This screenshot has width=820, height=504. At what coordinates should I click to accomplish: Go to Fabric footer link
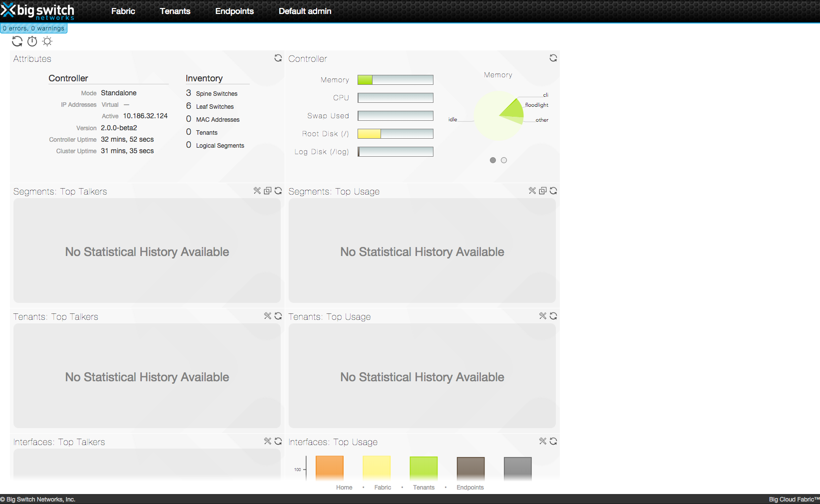(383, 488)
